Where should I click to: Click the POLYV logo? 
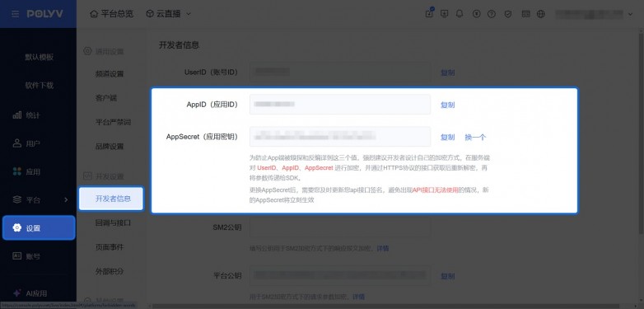click(x=45, y=14)
